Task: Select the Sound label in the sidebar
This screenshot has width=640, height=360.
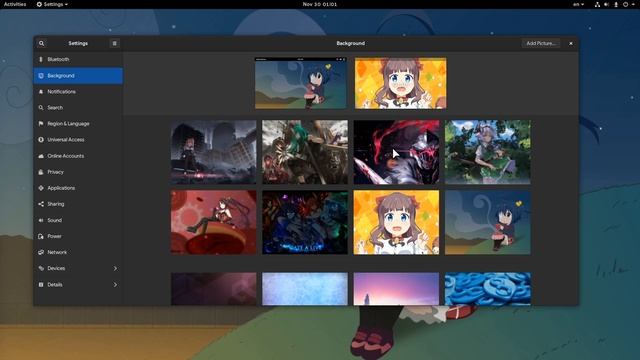Action: 55,220
